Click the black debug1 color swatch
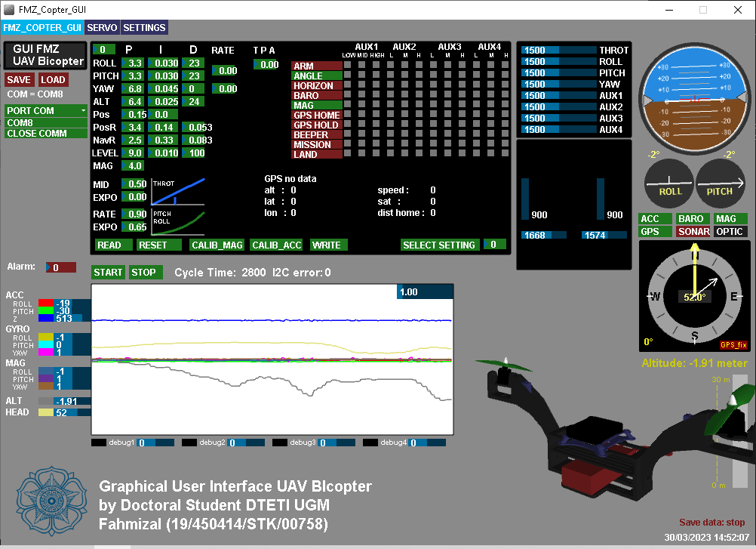Image resolution: width=756 pixels, height=549 pixels. (99, 443)
